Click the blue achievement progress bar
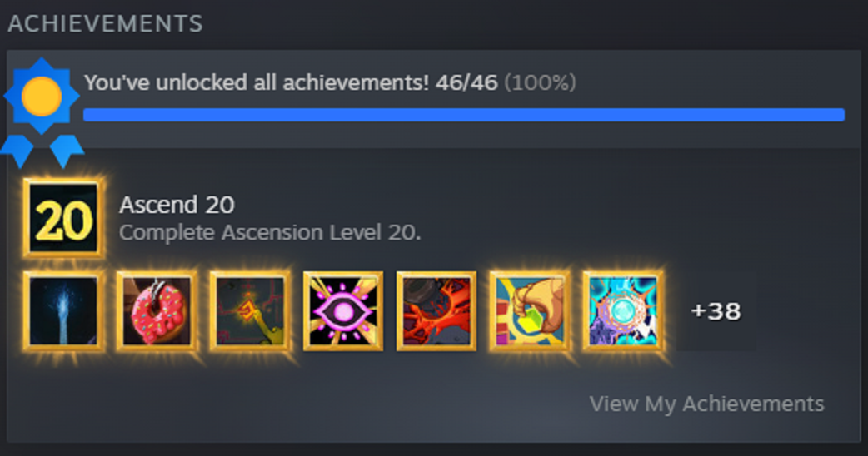Image resolution: width=868 pixels, height=456 pixels. (464, 115)
